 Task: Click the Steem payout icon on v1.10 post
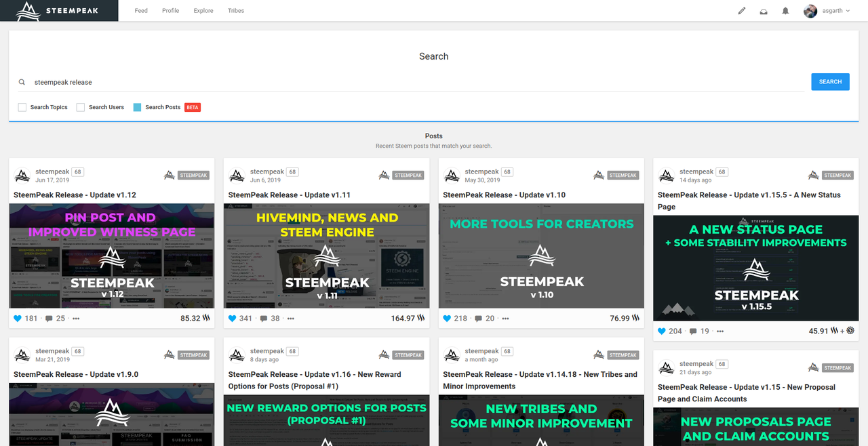[x=636, y=318]
